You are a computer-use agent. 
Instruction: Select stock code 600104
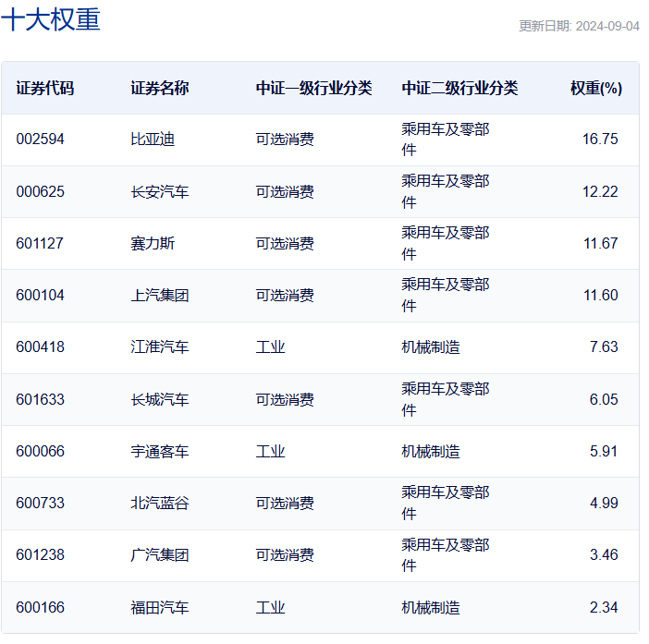(40, 296)
